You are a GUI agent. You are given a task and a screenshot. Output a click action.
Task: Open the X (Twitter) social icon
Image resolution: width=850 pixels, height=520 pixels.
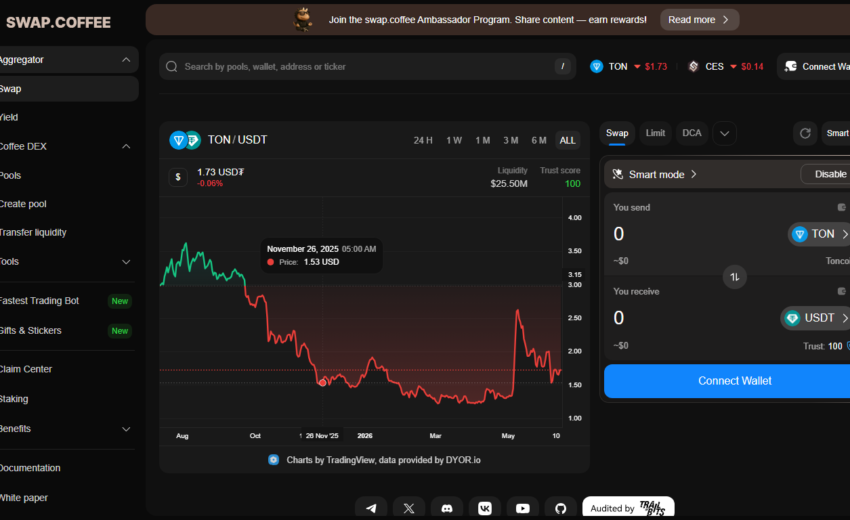pyautogui.click(x=409, y=508)
